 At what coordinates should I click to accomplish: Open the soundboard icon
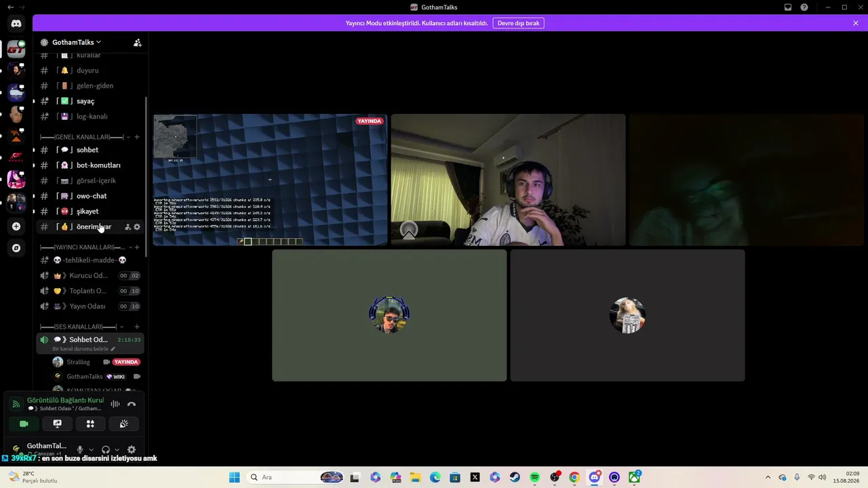coord(123,424)
